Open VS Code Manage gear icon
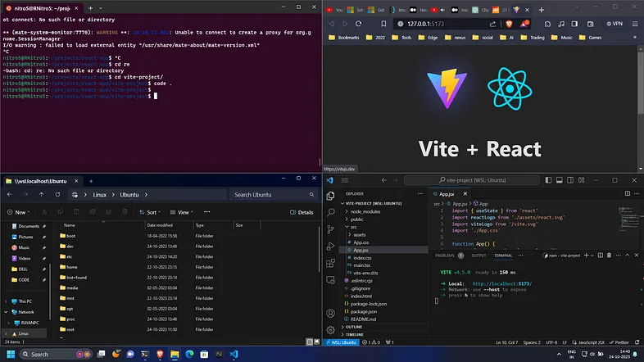 click(x=331, y=329)
